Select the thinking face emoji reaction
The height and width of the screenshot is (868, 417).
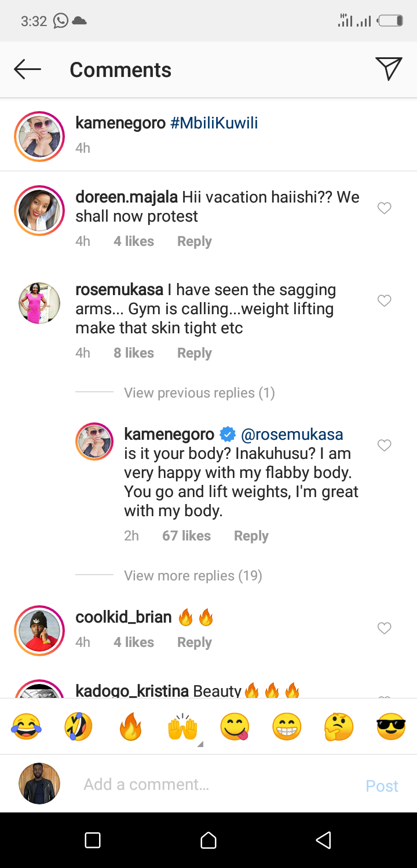pyautogui.click(x=338, y=727)
